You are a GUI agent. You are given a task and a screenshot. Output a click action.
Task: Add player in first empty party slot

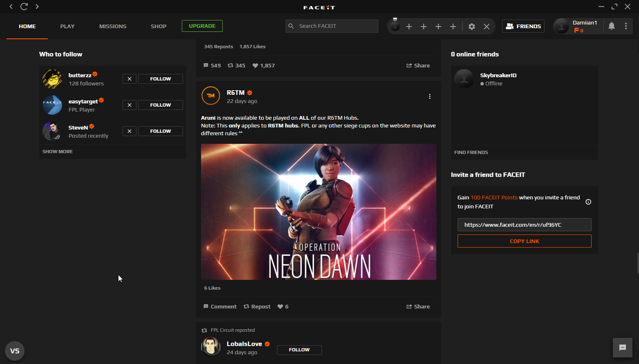pos(409,27)
